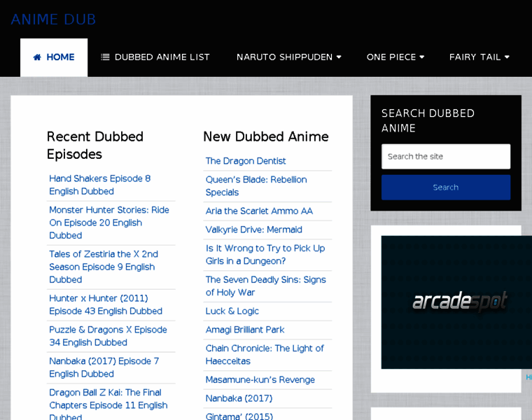Open Dragon Ball Z Kai Episode 11 link
This screenshot has height=420, width=532.
pyautogui.click(x=108, y=405)
